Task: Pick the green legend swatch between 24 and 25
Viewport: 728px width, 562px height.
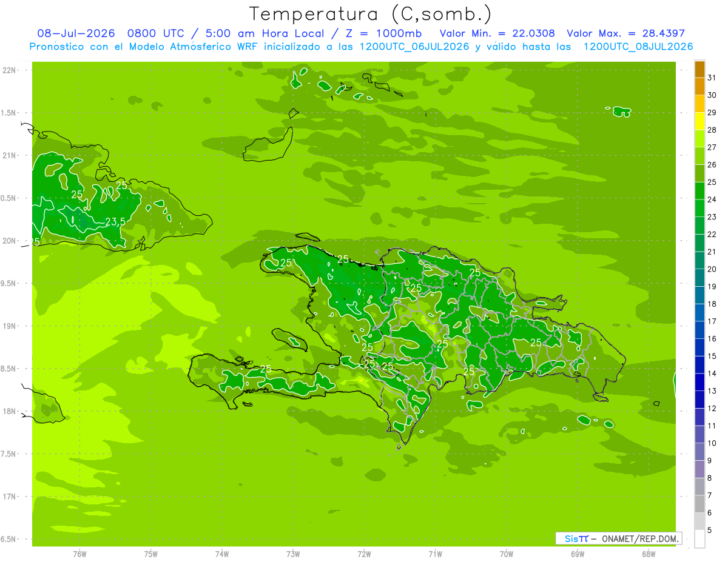Action: (699, 191)
